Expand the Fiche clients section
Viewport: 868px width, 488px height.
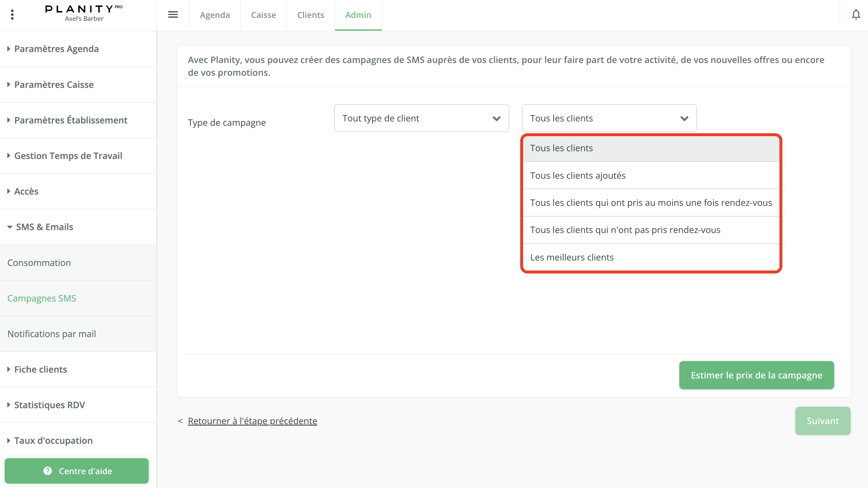click(41, 369)
